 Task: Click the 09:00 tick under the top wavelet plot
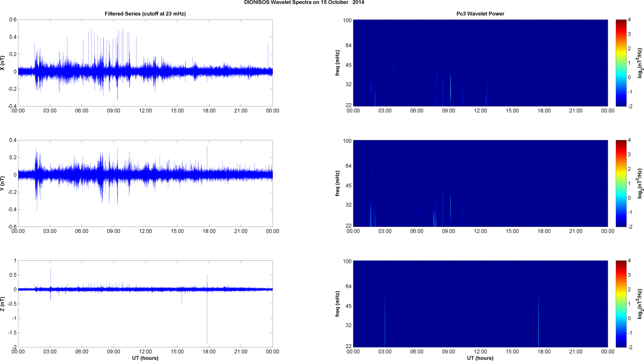pyautogui.click(x=448, y=111)
